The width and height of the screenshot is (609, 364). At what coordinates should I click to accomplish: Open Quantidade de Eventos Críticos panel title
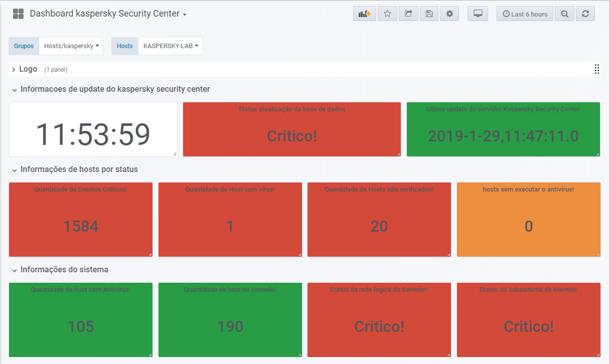pyautogui.click(x=80, y=189)
